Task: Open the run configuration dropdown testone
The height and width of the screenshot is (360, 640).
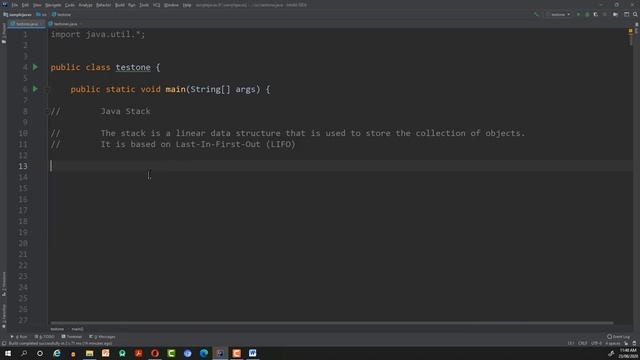Action: (558, 14)
